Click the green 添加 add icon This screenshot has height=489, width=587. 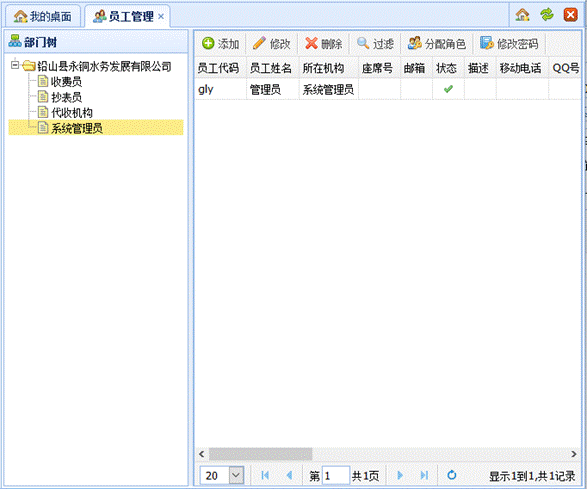click(x=208, y=43)
